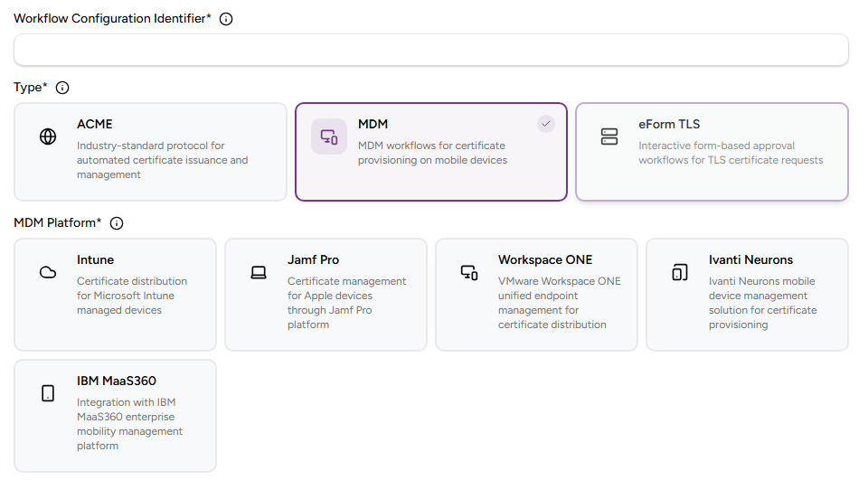This screenshot has width=868, height=480.
Task: Click 'Interactive form-based approval workflows' description
Action: (x=731, y=153)
